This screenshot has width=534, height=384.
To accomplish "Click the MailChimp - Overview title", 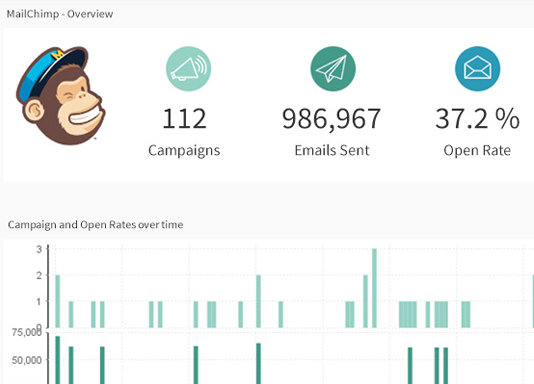I will (x=60, y=14).
